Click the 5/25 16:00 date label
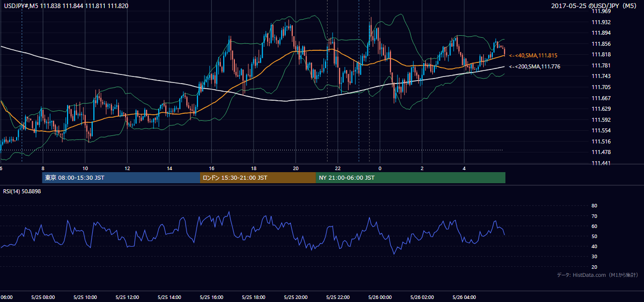Screen dimensions: 644x302 click(212, 297)
